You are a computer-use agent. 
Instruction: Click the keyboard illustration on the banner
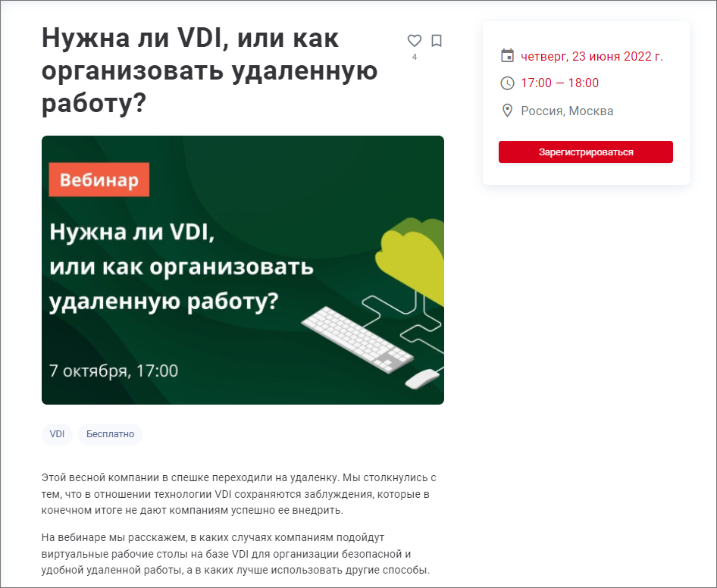(357, 339)
